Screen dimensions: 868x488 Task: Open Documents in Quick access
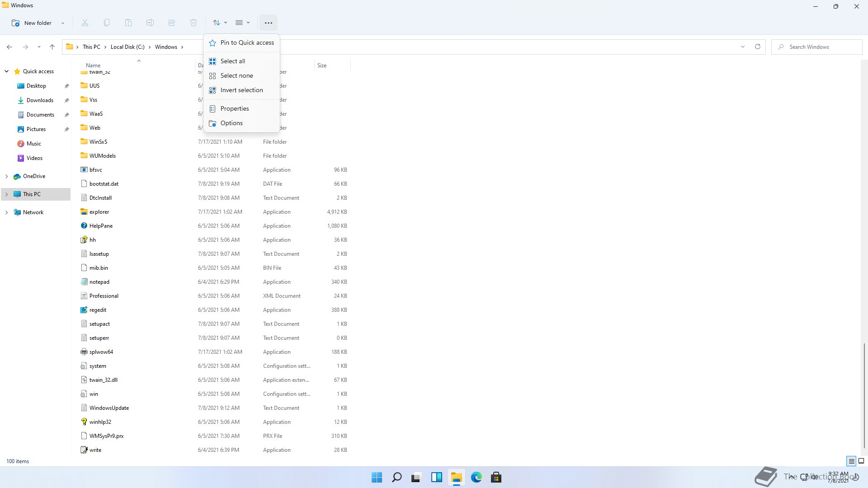pos(40,115)
